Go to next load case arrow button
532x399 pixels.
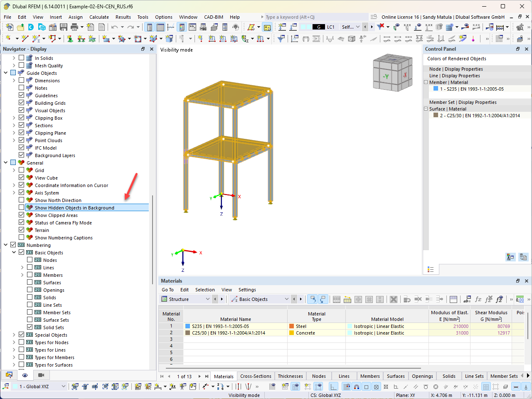pos(372,27)
